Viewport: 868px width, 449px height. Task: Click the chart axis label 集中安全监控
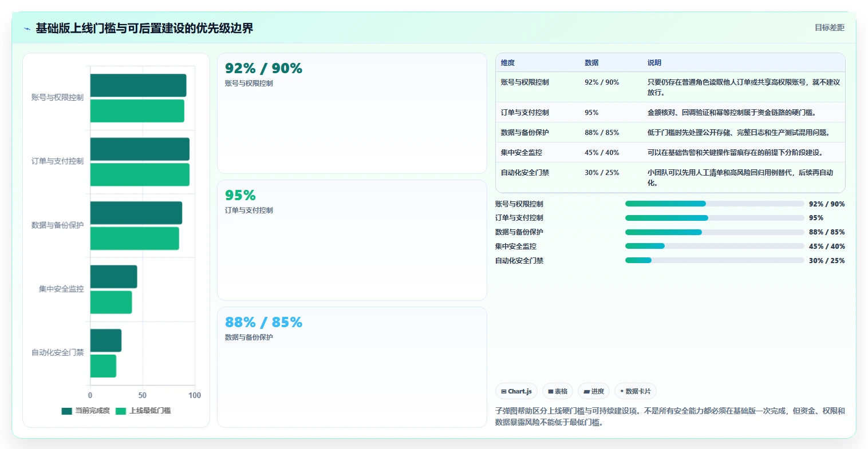pyautogui.click(x=61, y=289)
